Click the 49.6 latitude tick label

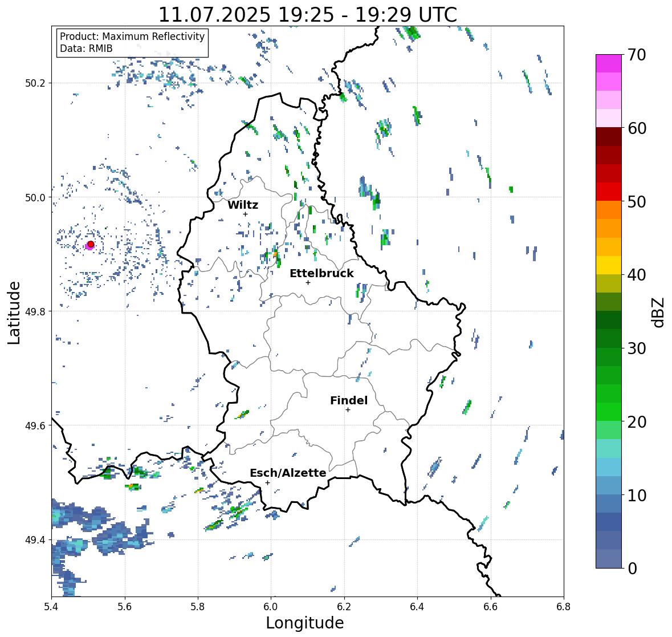[x=35, y=425]
